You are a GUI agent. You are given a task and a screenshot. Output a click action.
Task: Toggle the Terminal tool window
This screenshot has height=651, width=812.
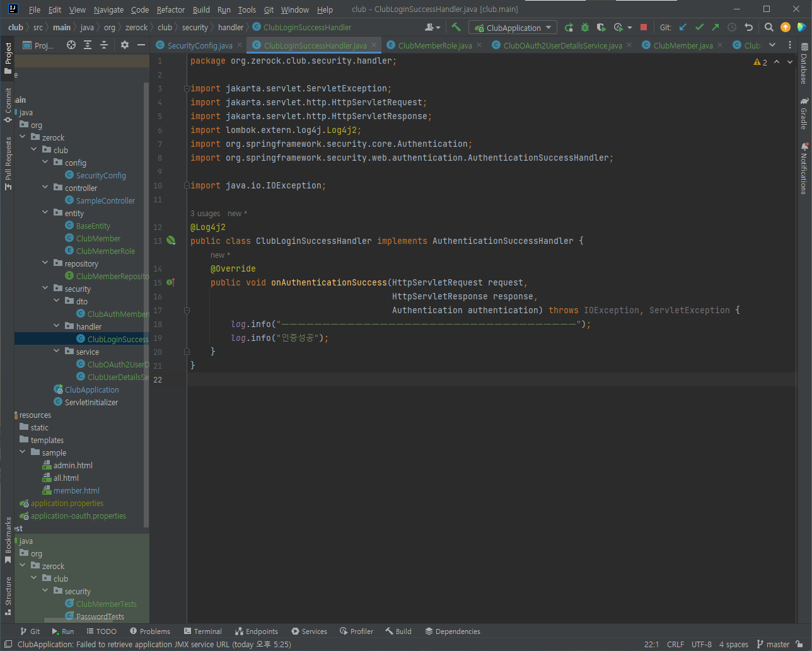click(x=202, y=631)
